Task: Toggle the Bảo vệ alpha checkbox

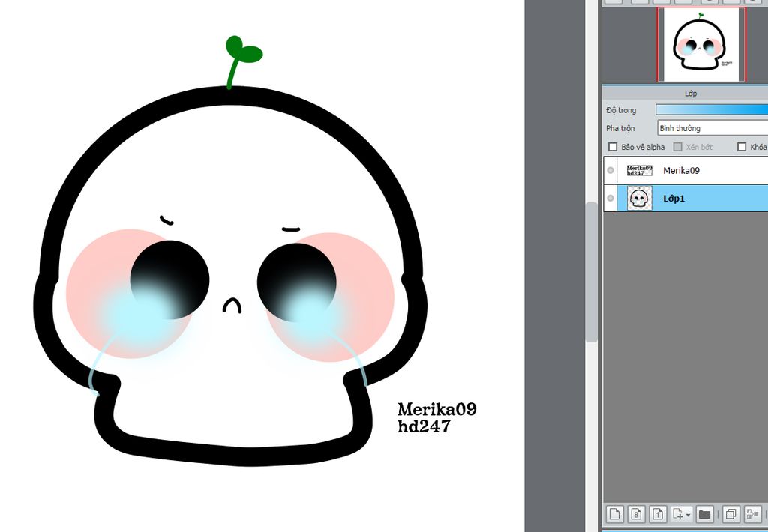Action: [x=612, y=147]
